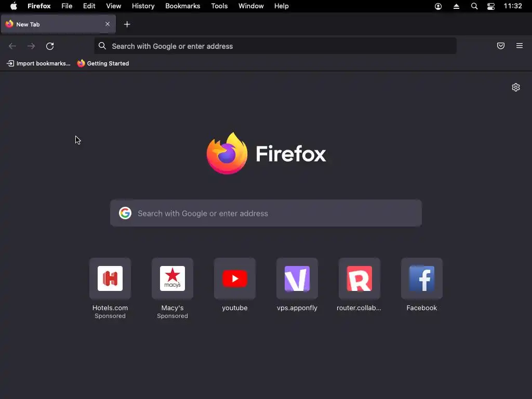Click the back navigation arrow
The height and width of the screenshot is (399, 532).
(x=12, y=46)
